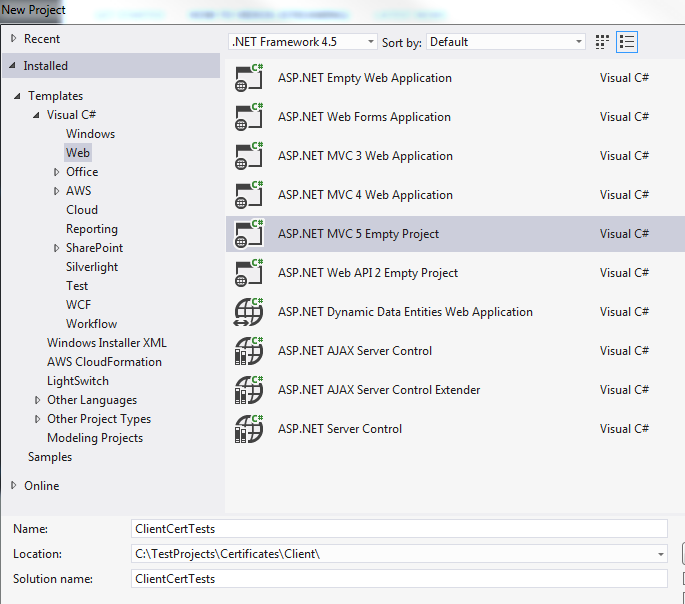Click the Solution name input field
Viewport: 685px width, 604px height.
tap(399, 579)
